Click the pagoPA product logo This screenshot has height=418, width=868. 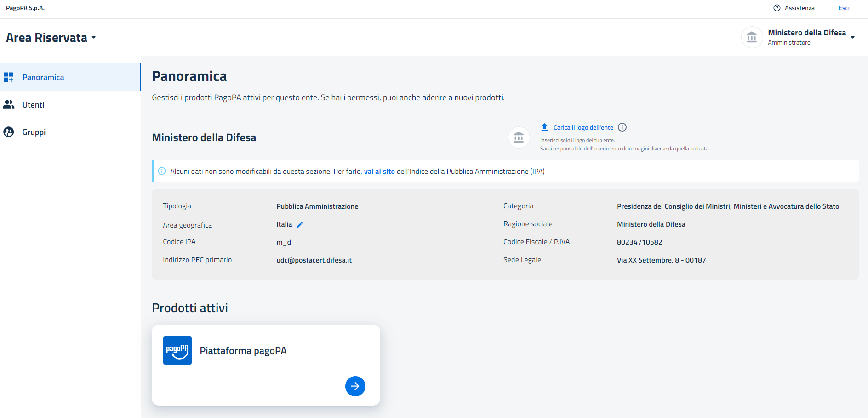pos(177,350)
